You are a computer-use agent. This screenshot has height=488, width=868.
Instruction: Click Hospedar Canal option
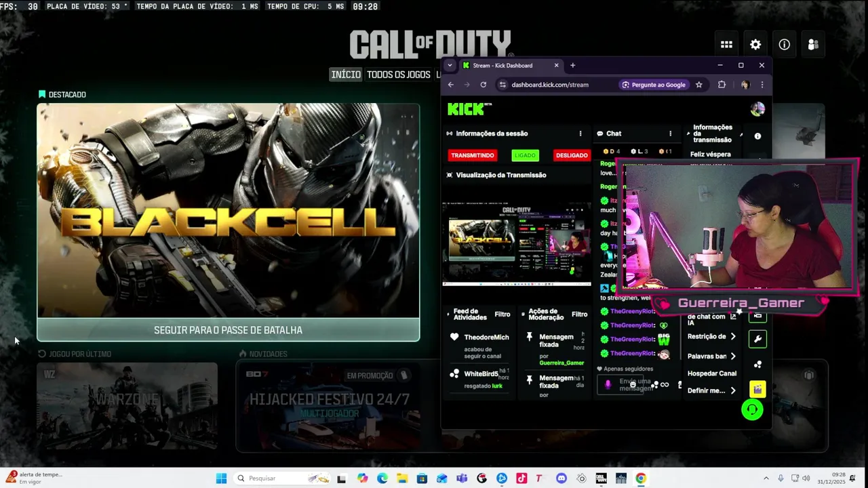pos(712,373)
